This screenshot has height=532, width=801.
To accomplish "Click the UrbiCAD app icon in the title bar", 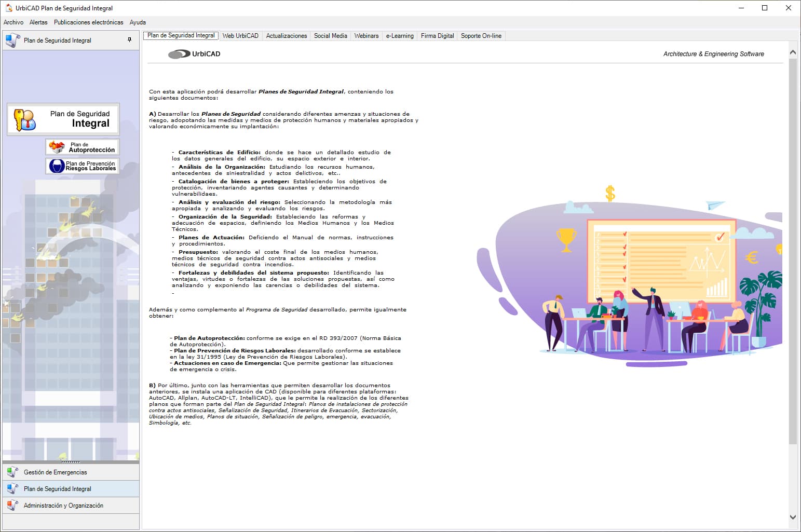I will (x=9, y=8).
